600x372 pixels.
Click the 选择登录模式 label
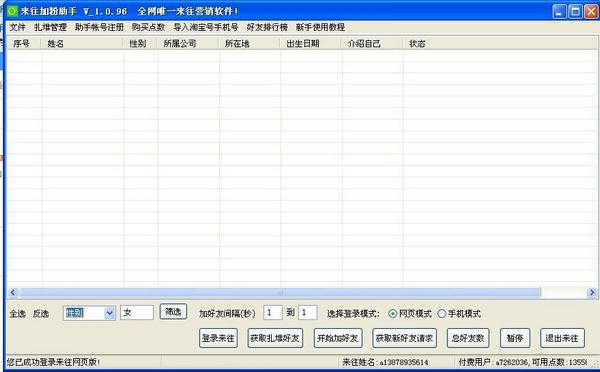[x=353, y=314]
